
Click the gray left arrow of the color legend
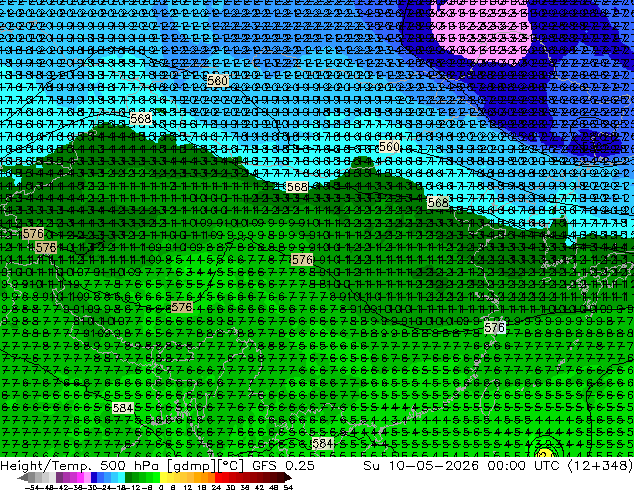23,478
